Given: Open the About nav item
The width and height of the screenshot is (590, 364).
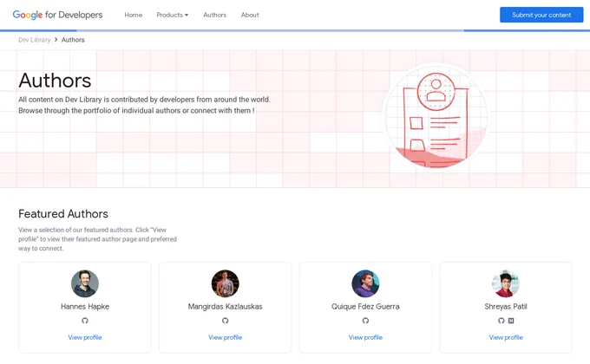Looking at the screenshot, I should click(x=250, y=15).
